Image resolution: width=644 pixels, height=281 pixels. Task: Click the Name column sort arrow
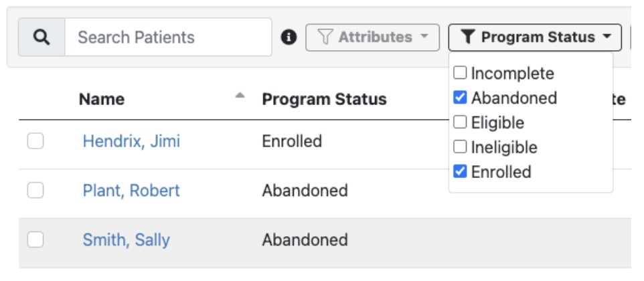pyautogui.click(x=240, y=96)
